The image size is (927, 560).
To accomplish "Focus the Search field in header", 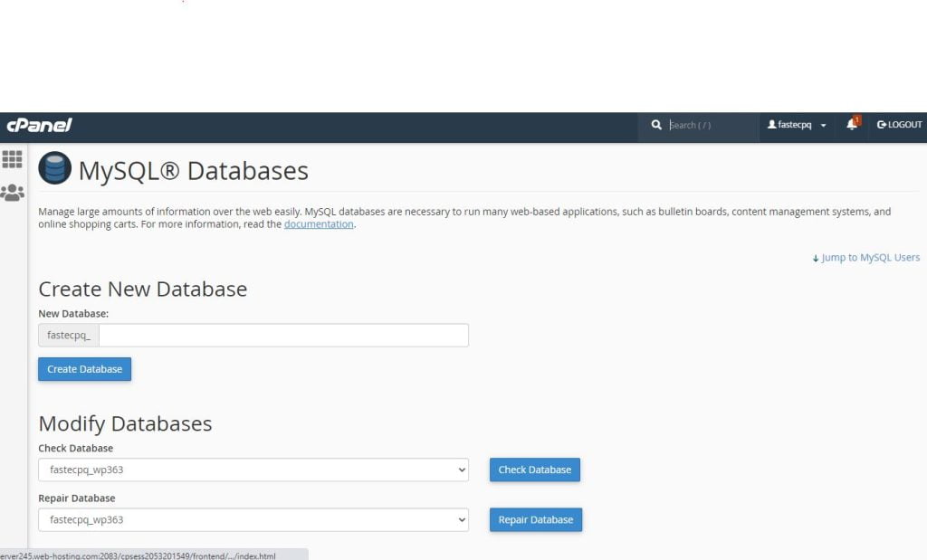I will point(712,125).
